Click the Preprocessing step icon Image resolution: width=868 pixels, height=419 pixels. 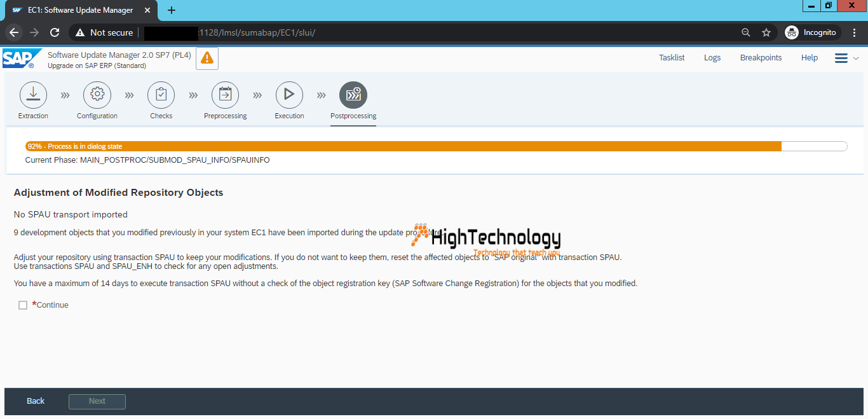click(x=226, y=95)
